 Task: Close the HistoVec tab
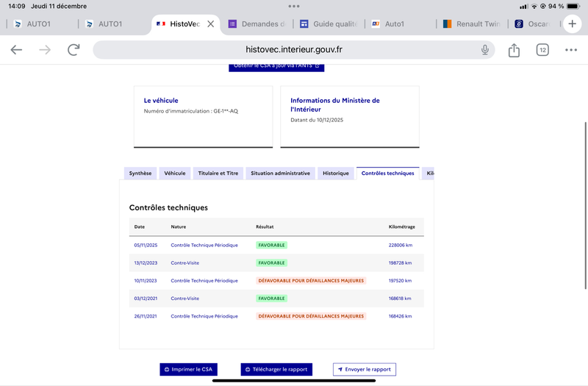pos(211,24)
